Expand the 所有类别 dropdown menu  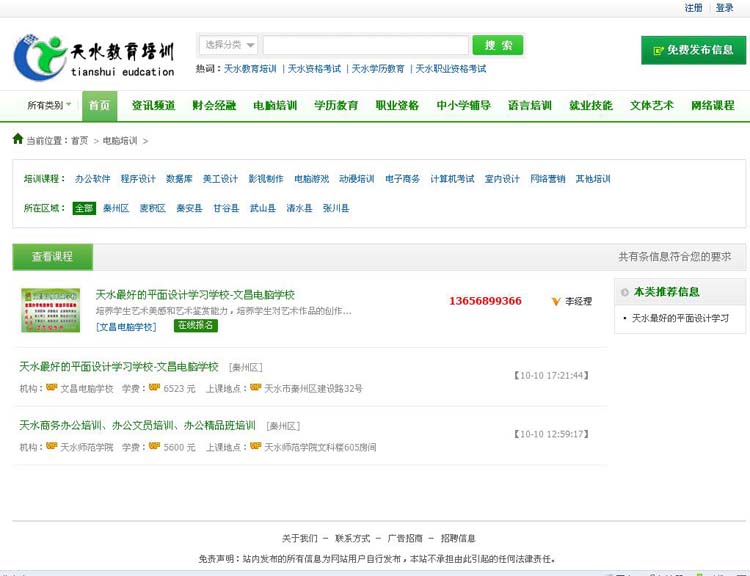point(49,105)
